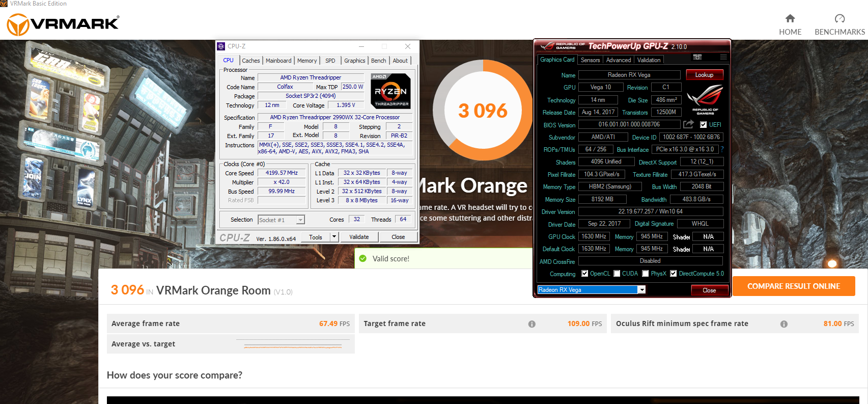Toggle the OpenCL checkbox
The width and height of the screenshot is (868, 404).
584,274
